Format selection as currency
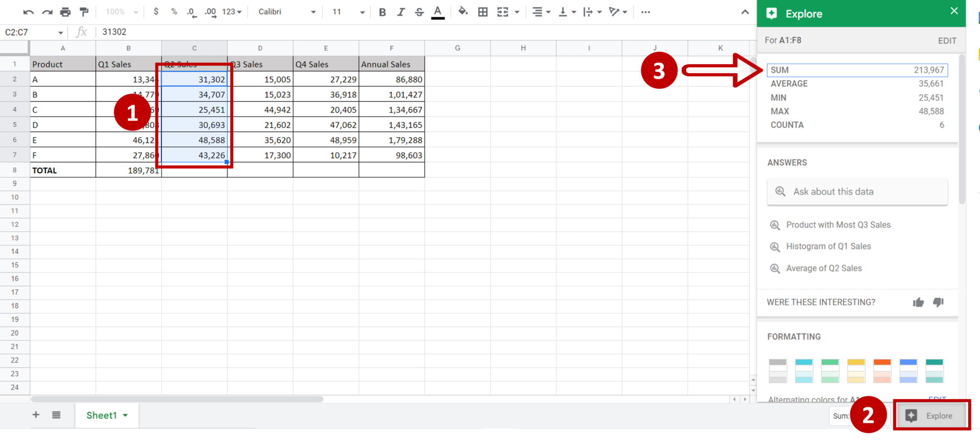 pos(156,12)
